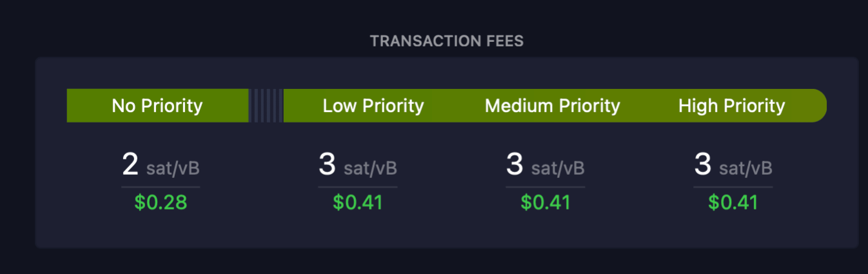Click the sat/vB unit under High Priority
Image resolution: width=868 pixels, height=274 pixels.
pyautogui.click(x=745, y=169)
